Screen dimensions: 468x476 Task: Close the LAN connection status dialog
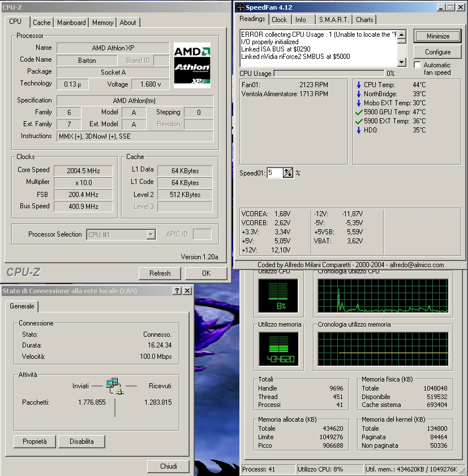tap(187, 291)
